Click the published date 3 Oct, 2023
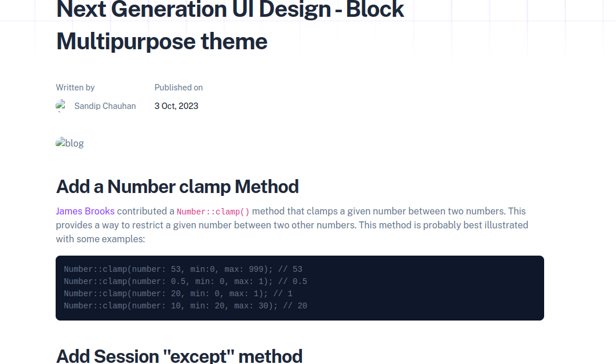Screen dimensions: 616x364 coord(176,106)
